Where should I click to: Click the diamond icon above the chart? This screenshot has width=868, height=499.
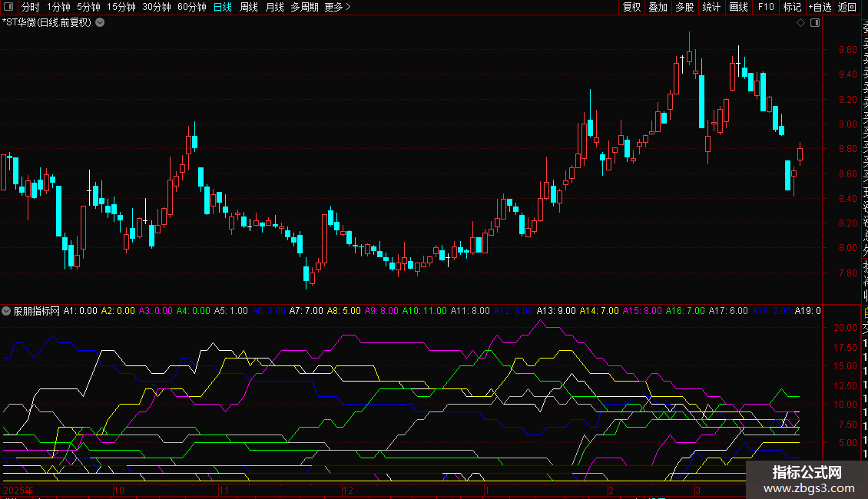pyautogui.click(x=800, y=23)
